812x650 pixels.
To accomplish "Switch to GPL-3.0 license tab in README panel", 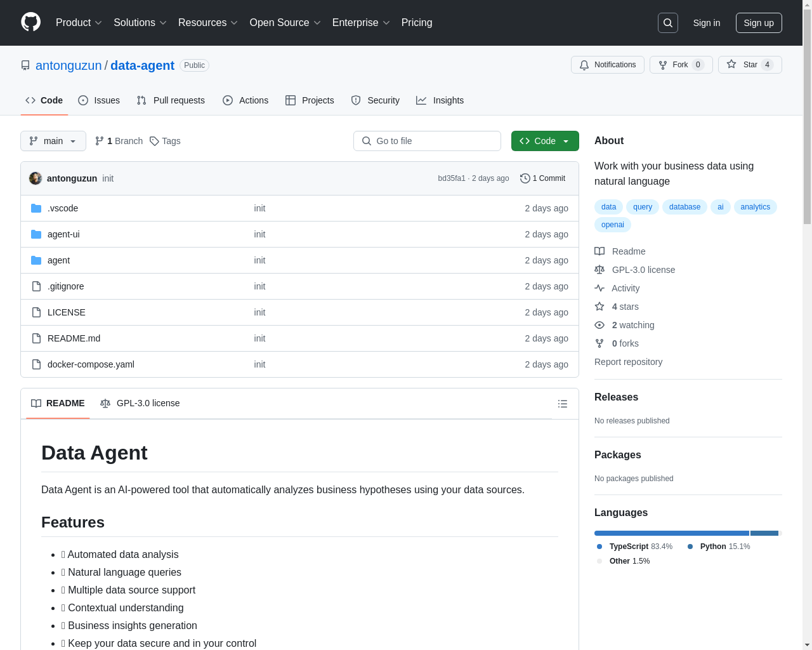I will pyautogui.click(x=140, y=403).
